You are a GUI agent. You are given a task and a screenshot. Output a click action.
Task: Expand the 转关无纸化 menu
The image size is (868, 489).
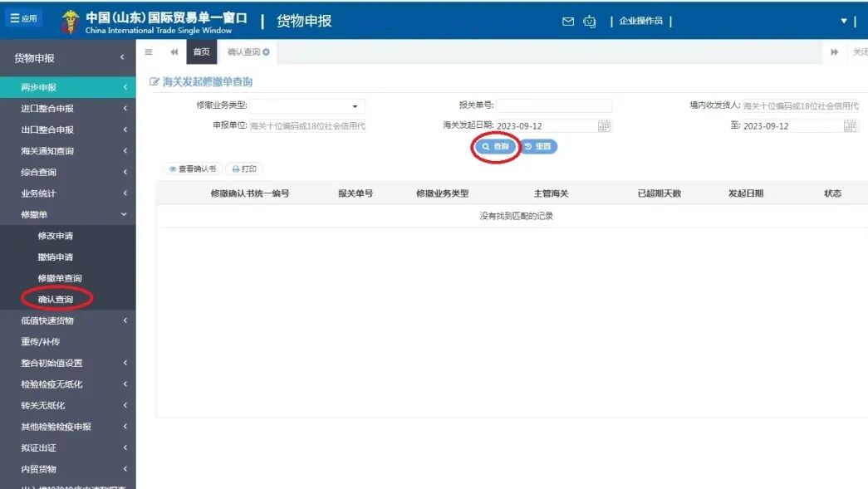click(67, 405)
